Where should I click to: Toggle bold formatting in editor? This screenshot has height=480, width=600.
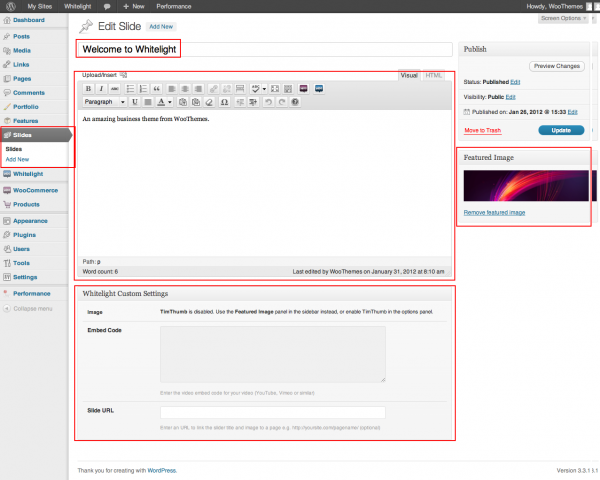tap(88, 89)
